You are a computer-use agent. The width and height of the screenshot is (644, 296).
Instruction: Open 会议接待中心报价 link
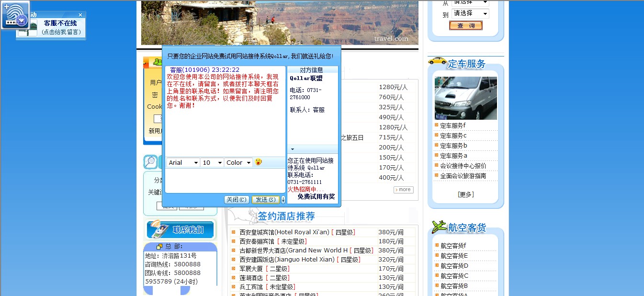click(x=463, y=166)
